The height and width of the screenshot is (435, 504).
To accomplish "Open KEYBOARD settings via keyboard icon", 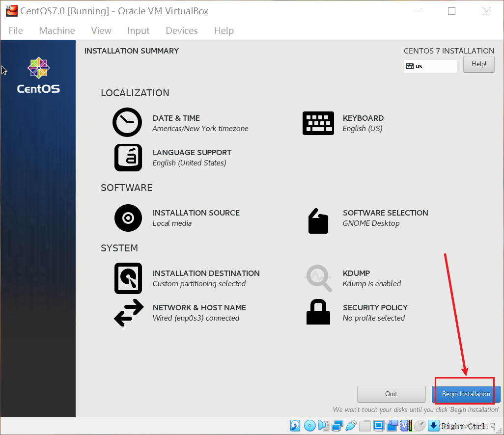I will click(318, 123).
